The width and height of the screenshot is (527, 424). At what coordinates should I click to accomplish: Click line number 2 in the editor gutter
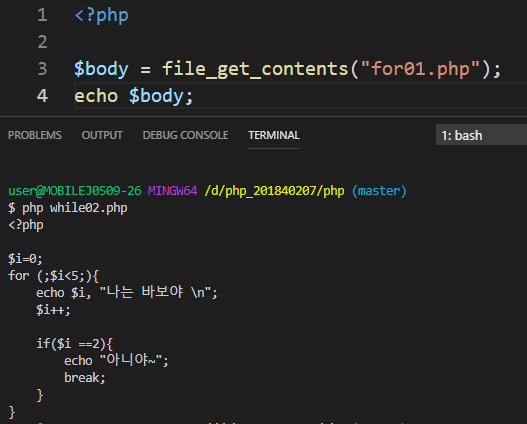pyautogui.click(x=42, y=42)
